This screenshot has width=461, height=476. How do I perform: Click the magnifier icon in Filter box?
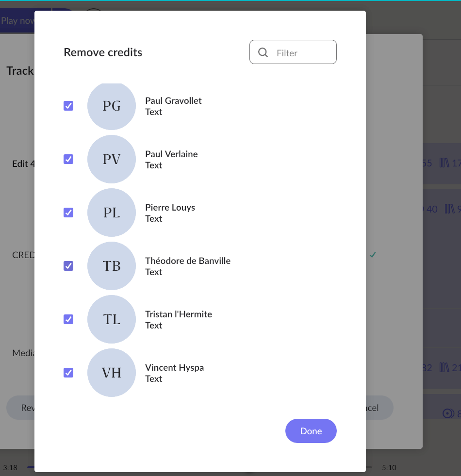[263, 52]
